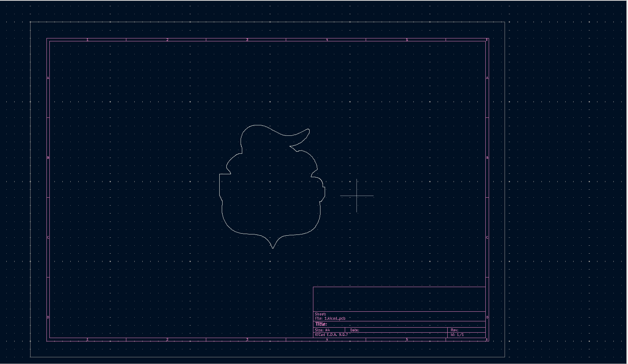628x364 pixels.
Task: Click the Title: field in the title block
Action: 322,324
